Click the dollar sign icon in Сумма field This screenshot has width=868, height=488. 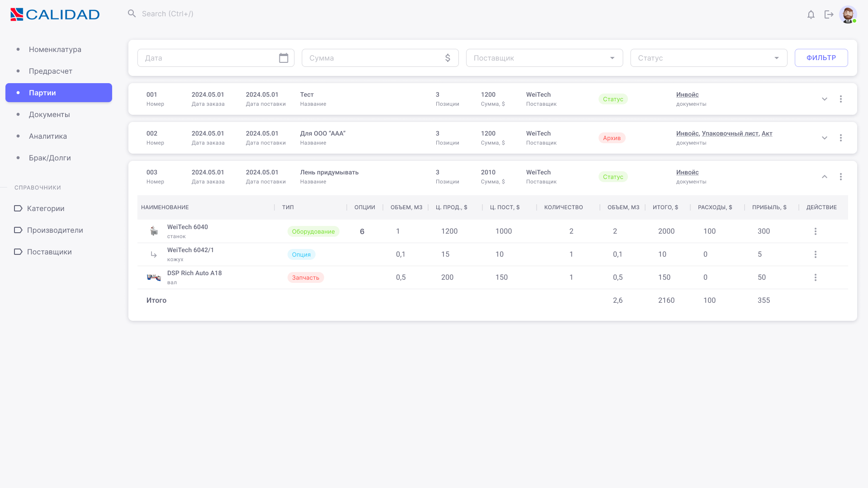(448, 58)
